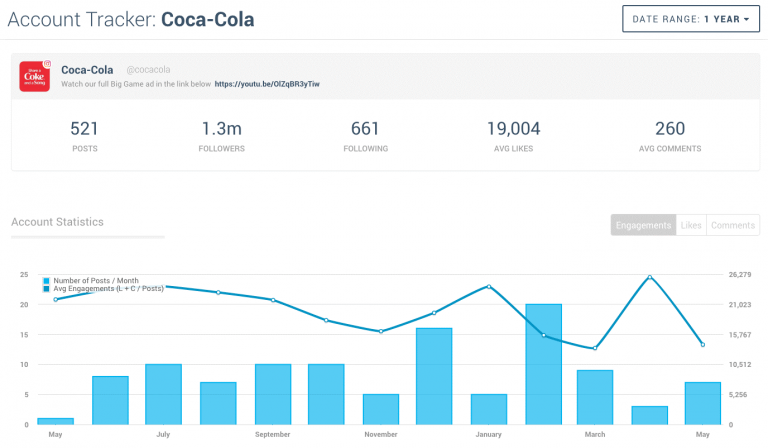Click the highest peak point on the engagement line
The height and width of the screenshot is (448, 768).
click(x=649, y=277)
